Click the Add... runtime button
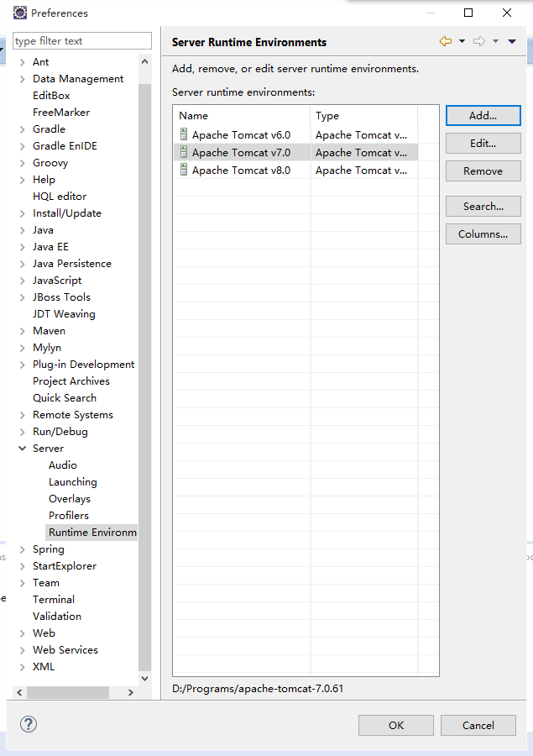This screenshot has height=756, width=533. (483, 115)
